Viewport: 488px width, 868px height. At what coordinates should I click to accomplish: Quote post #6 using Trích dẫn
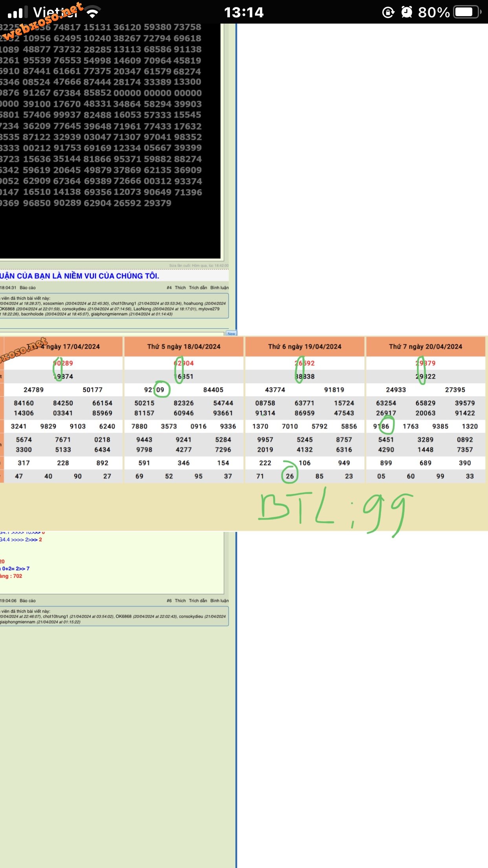coord(198,601)
